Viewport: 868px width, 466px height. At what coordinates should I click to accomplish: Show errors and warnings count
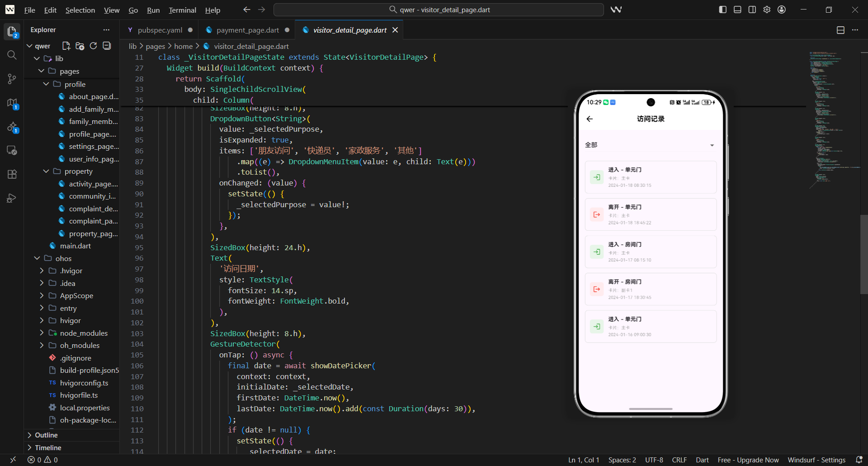pos(42,460)
